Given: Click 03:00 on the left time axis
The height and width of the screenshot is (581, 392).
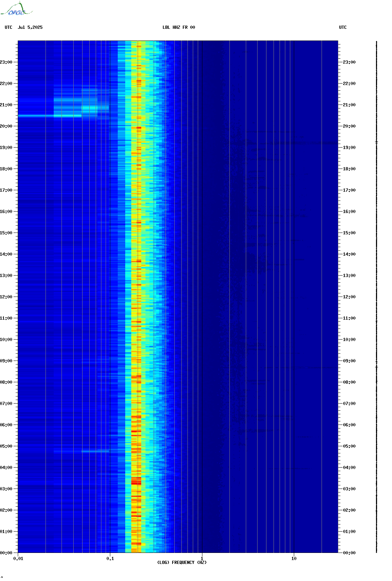Looking at the screenshot, I should coord(6,489).
